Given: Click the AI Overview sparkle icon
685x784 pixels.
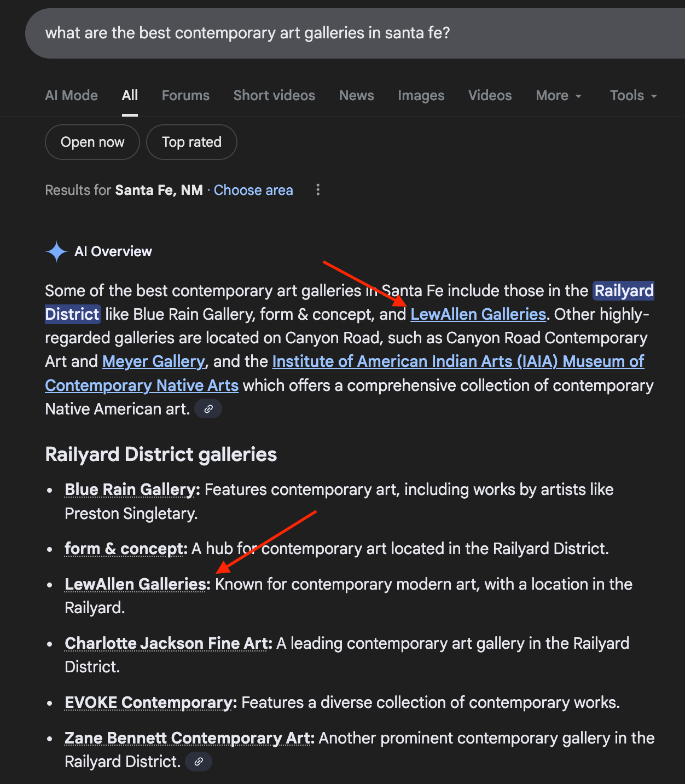Looking at the screenshot, I should click(x=56, y=251).
